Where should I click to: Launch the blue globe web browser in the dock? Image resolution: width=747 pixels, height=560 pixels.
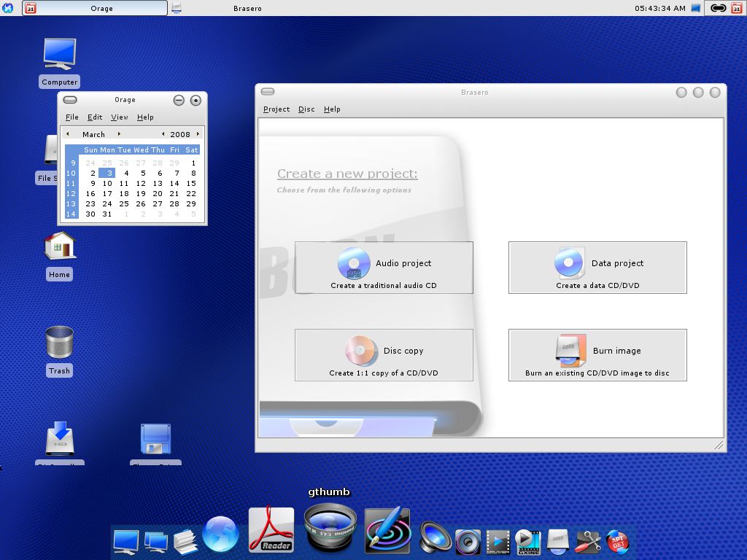pyautogui.click(x=220, y=534)
